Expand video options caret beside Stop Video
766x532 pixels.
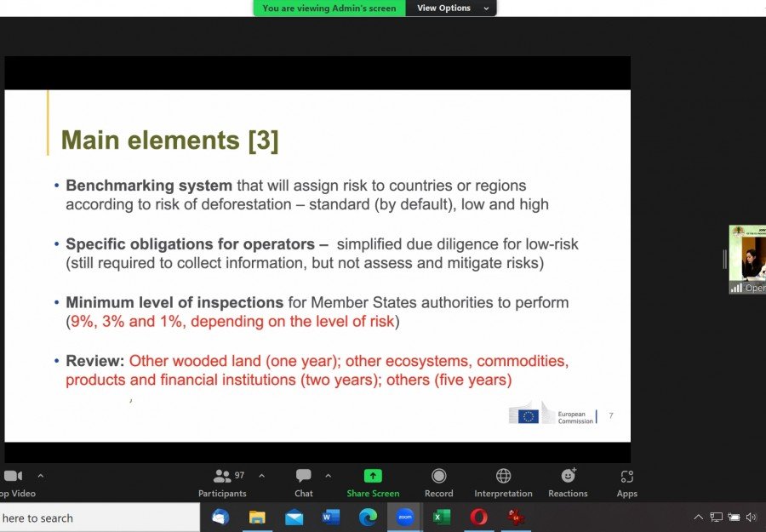point(41,476)
